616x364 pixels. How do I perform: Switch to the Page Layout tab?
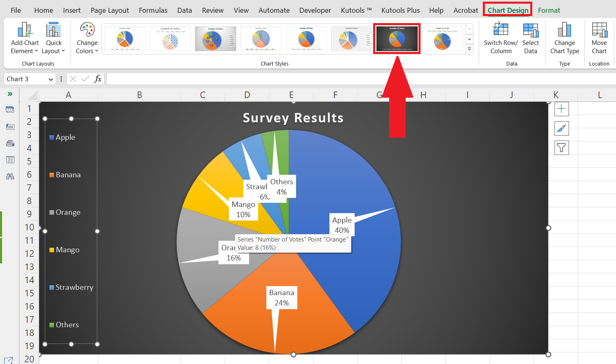tap(110, 10)
